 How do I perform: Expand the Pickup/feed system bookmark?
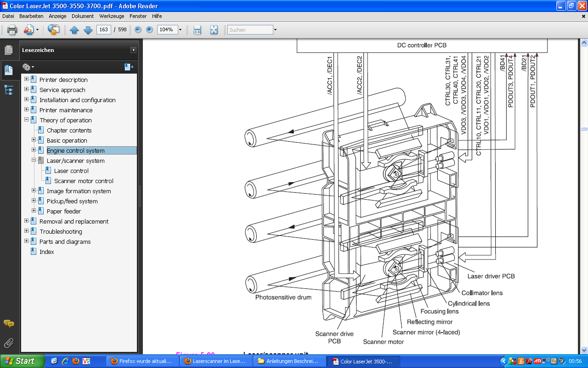click(x=34, y=201)
